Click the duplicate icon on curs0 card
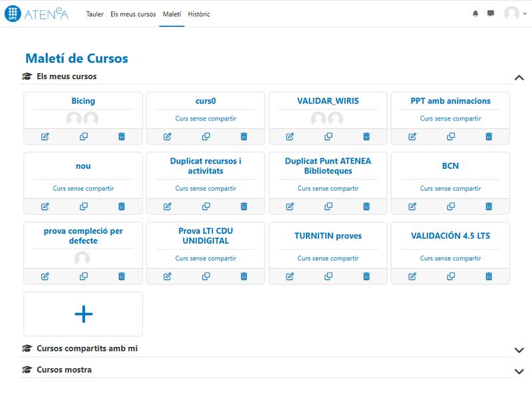 [206, 137]
